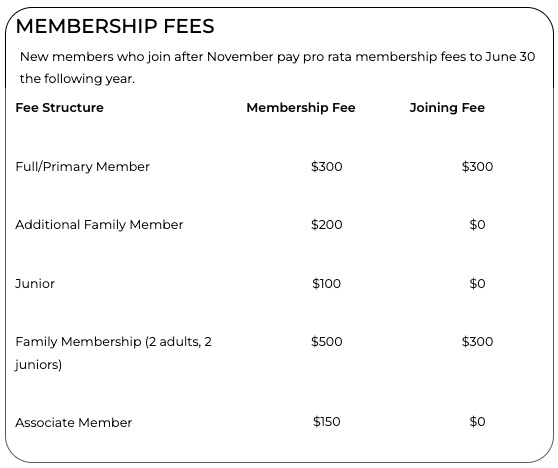The image size is (558, 468).
Task: Select the $150 Associate membership fee
Action: (326, 422)
